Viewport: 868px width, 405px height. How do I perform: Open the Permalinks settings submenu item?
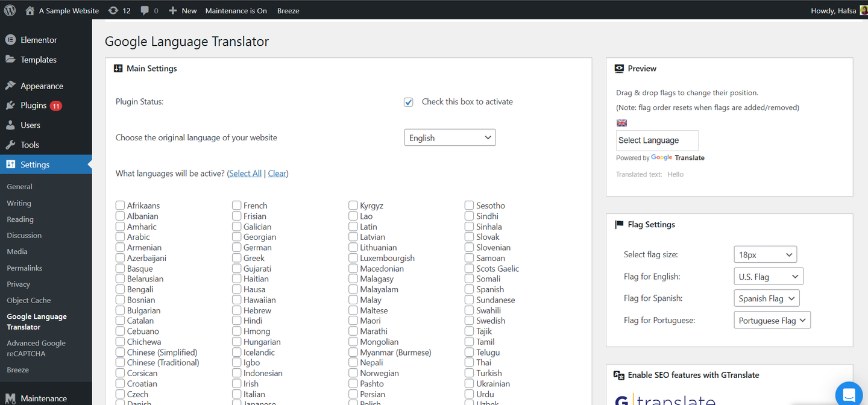[x=24, y=268]
